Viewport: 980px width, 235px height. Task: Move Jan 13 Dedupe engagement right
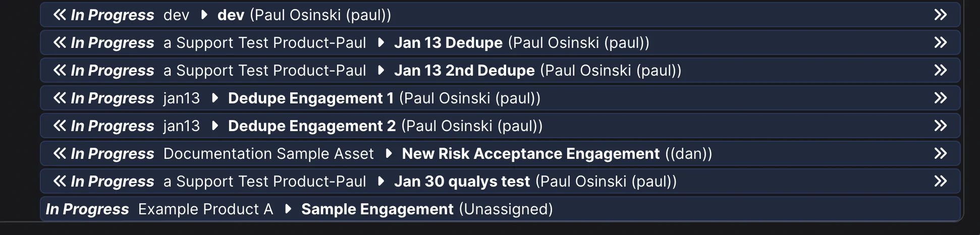[x=940, y=43]
